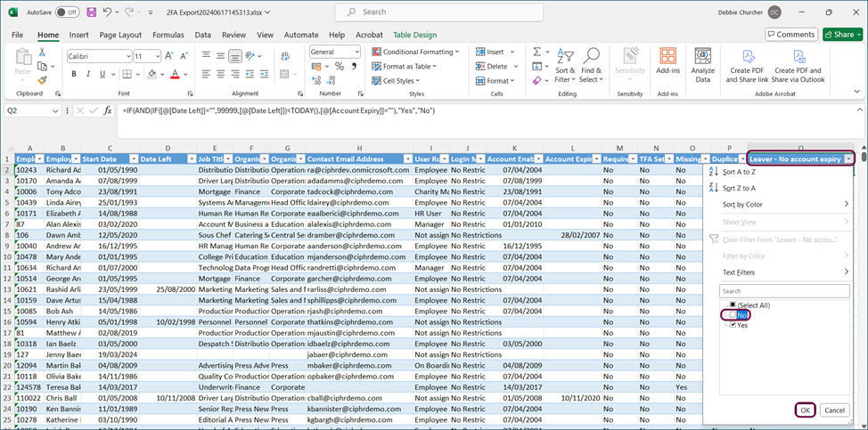Switch to the Insert tab
The height and width of the screenshot is (430, 868).
click(x=78, y=35)
